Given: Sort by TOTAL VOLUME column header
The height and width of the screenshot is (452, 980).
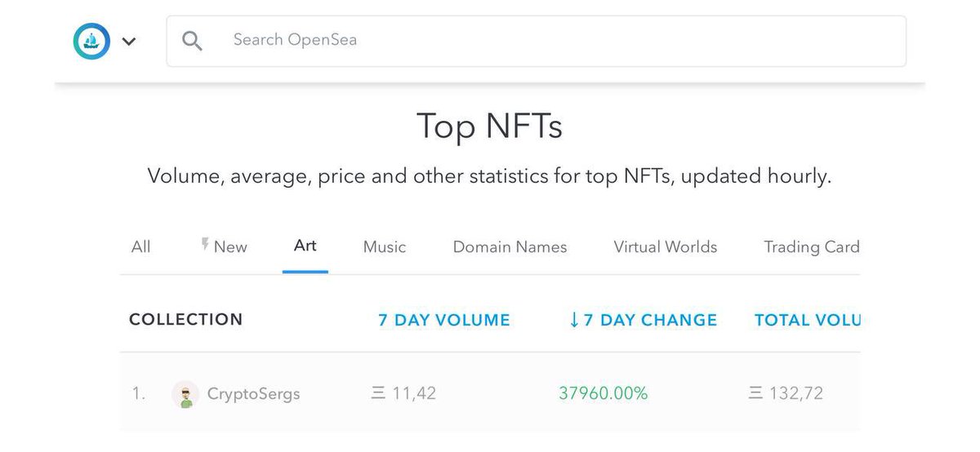Looking at the screenshot, I should 807,321.
